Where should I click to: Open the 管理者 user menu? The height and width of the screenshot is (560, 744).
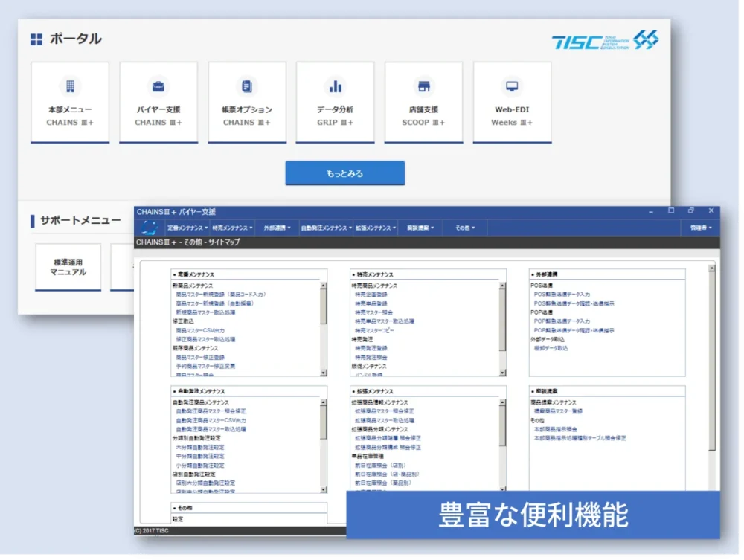pyautogui.click(x=701, y=228)
